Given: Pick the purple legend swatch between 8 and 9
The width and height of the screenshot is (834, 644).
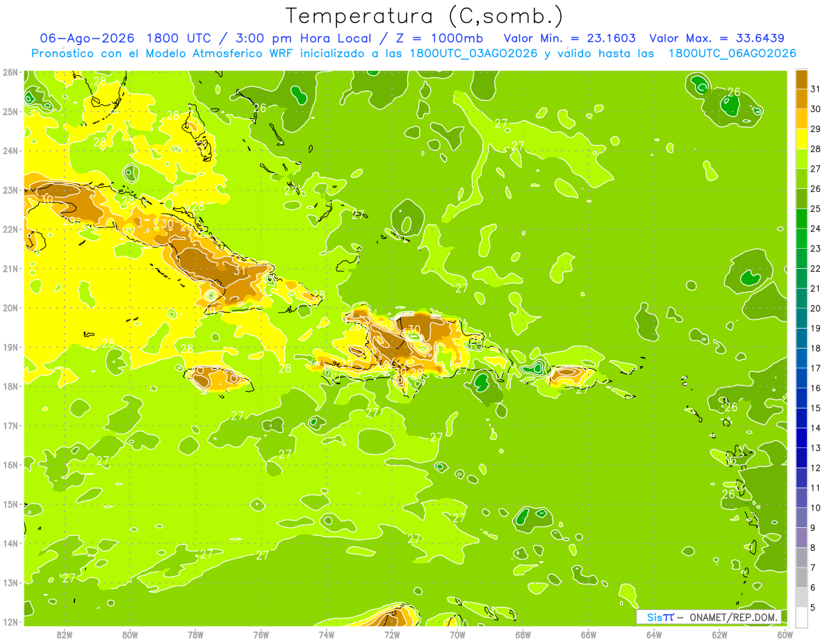Looking at the screenshot, I should [x=801, y=537].
